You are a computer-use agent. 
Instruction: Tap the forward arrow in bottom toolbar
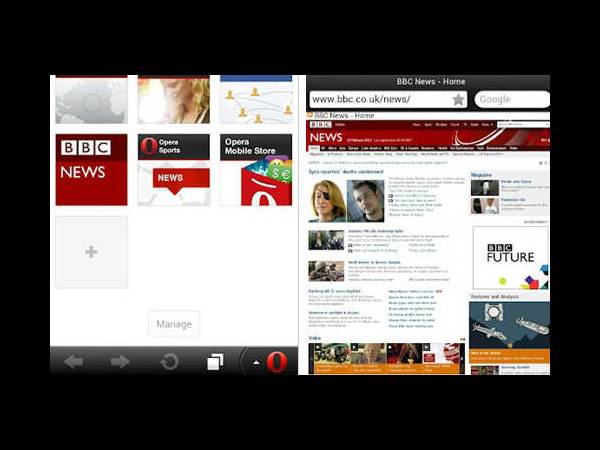(x=120, y=361)
